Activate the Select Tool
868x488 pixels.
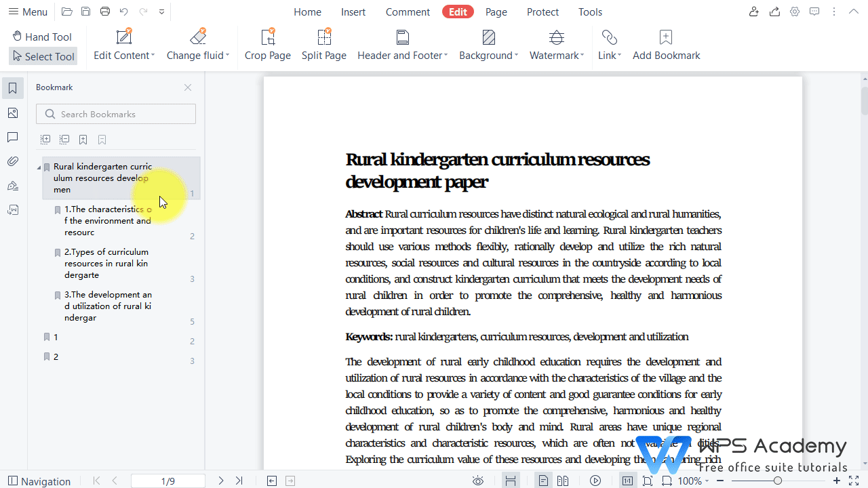click(43, 56)
